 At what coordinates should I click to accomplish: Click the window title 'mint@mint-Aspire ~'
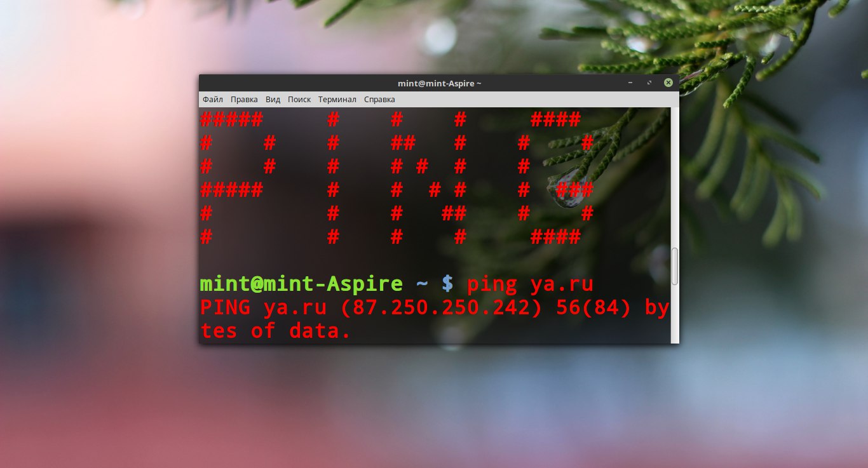440,83
